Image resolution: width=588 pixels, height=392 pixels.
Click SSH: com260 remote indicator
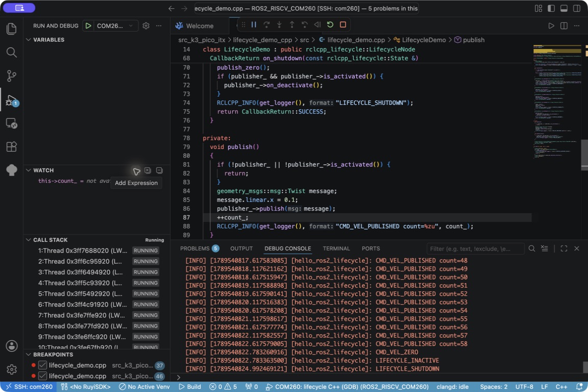coord(29,387)
